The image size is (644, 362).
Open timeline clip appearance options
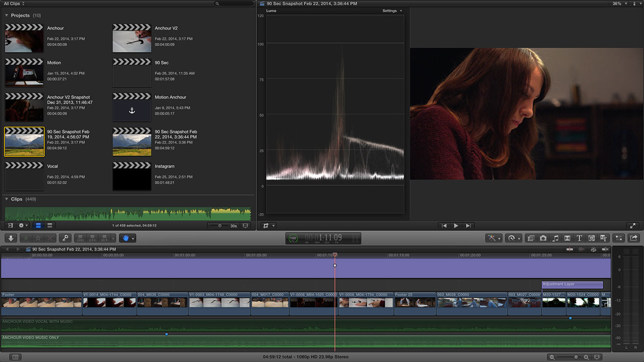pyautogui.click(x=597, y=357)
